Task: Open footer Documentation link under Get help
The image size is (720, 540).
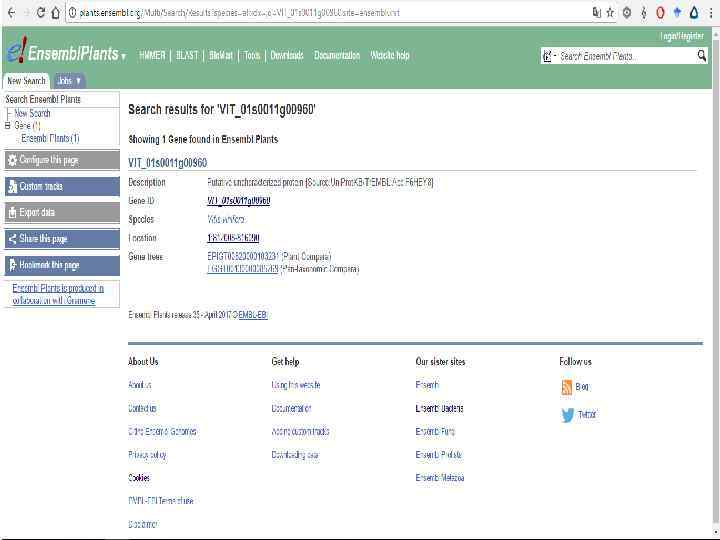Action: [x=291, y=408]
